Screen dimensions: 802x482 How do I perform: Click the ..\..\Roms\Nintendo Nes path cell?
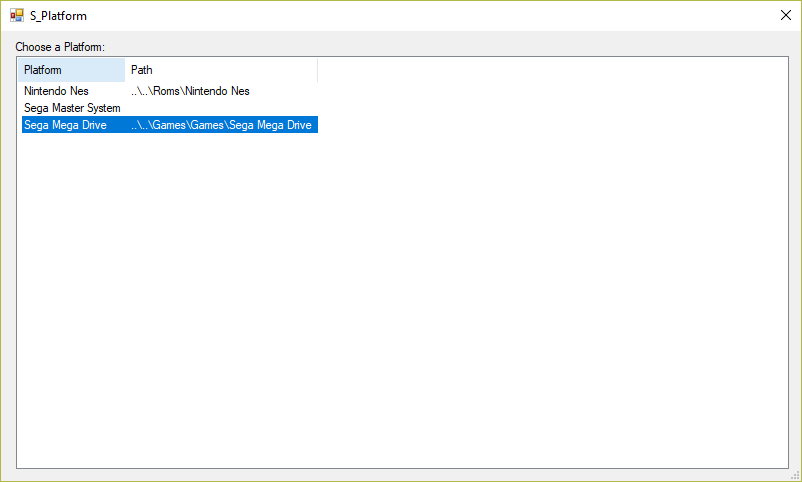point(190,91)
